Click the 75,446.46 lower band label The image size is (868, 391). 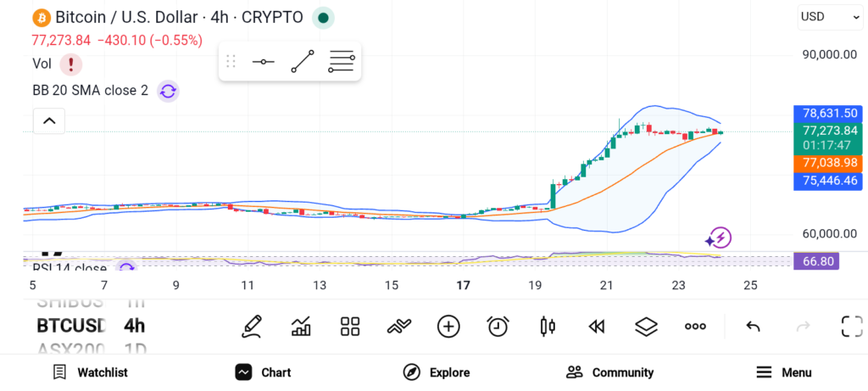827,182
